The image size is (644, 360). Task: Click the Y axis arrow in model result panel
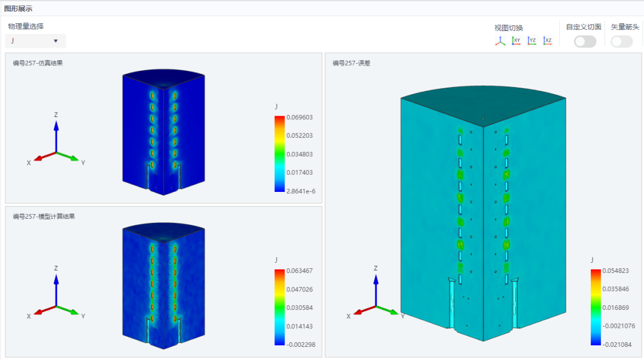[x=68, y=310]
